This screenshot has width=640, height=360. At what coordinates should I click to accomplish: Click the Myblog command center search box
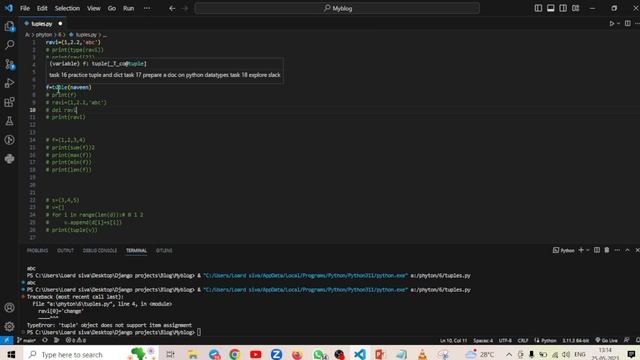coord(337,8)
